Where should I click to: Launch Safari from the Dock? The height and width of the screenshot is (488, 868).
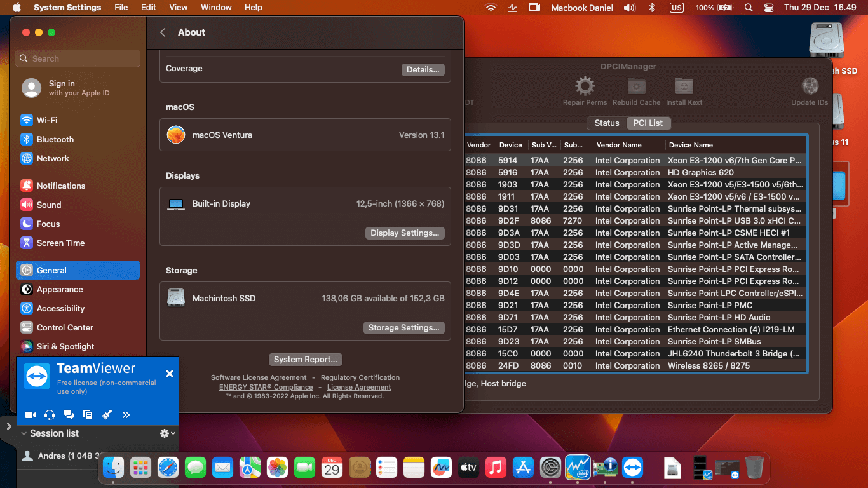tap(168, 468)
